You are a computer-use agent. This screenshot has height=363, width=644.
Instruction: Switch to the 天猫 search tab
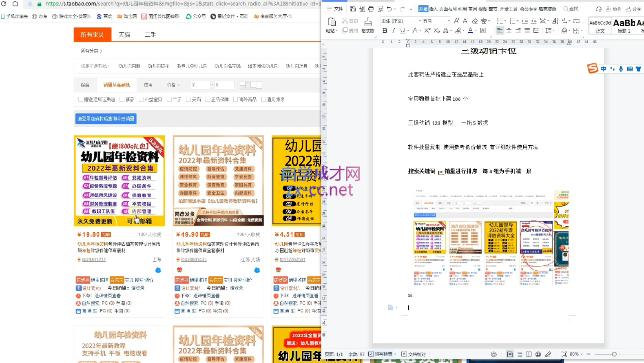[124, 35]
